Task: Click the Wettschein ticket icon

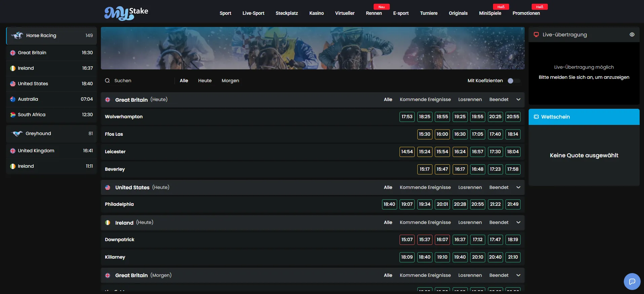Action: point(536,117)
